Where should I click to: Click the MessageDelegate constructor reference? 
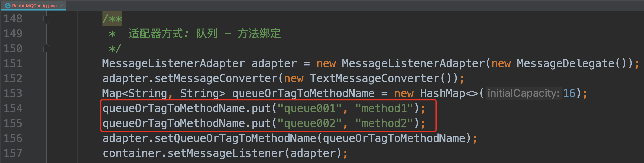click(565, 64)
